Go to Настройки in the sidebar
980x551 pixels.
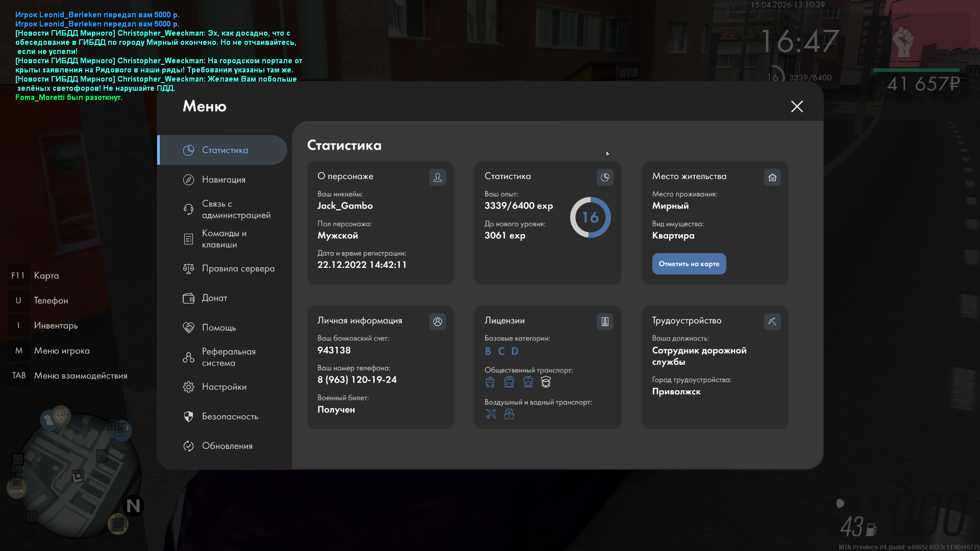coord(224,387)
